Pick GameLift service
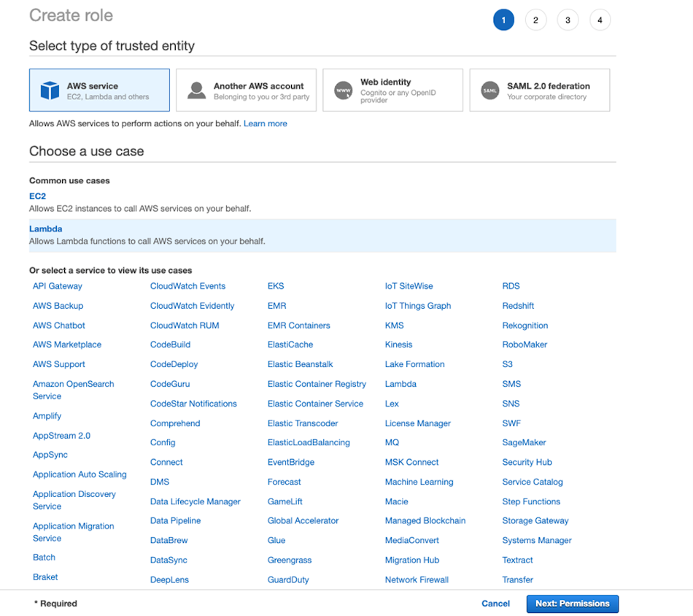This screenshot has height=616, width=693. coord(285,501)
